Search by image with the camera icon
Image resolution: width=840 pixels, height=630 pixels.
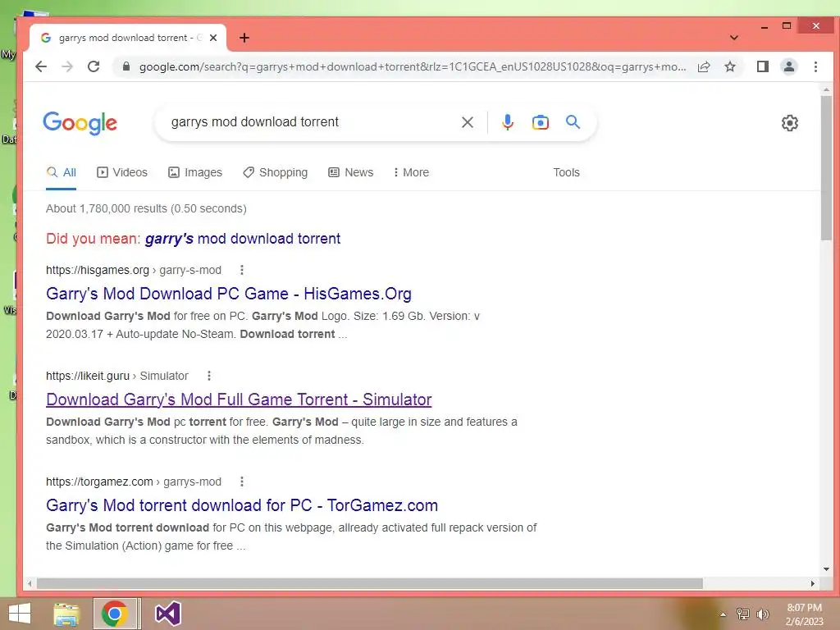pyautogui.click(x=540, y=122)
